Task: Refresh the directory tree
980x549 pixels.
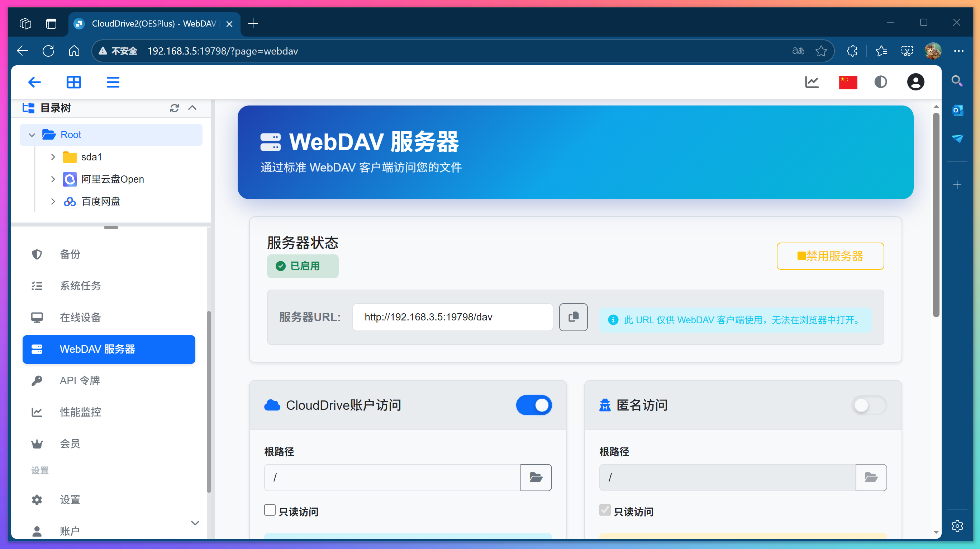Action: [x=175, y=108]
